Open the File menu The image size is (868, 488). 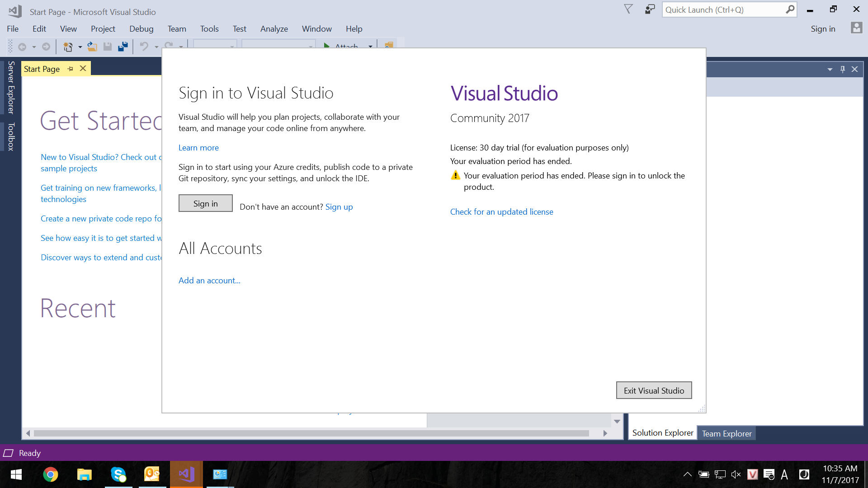click(13, 28)
